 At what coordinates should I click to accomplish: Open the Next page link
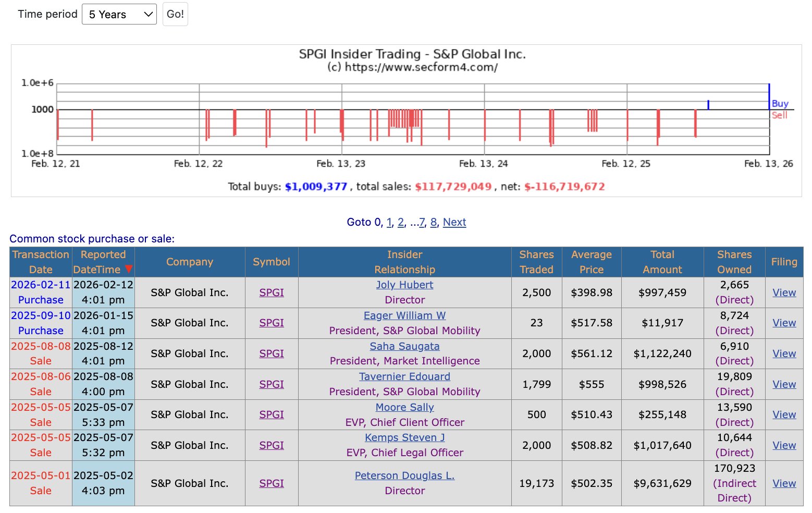(454, 222)
